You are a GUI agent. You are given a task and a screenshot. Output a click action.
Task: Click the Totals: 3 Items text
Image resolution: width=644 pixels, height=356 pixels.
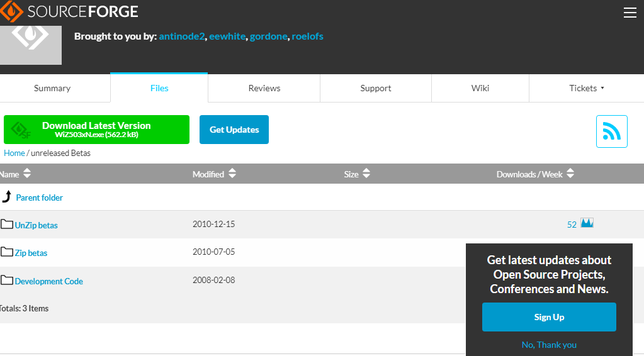pos(24,308)
